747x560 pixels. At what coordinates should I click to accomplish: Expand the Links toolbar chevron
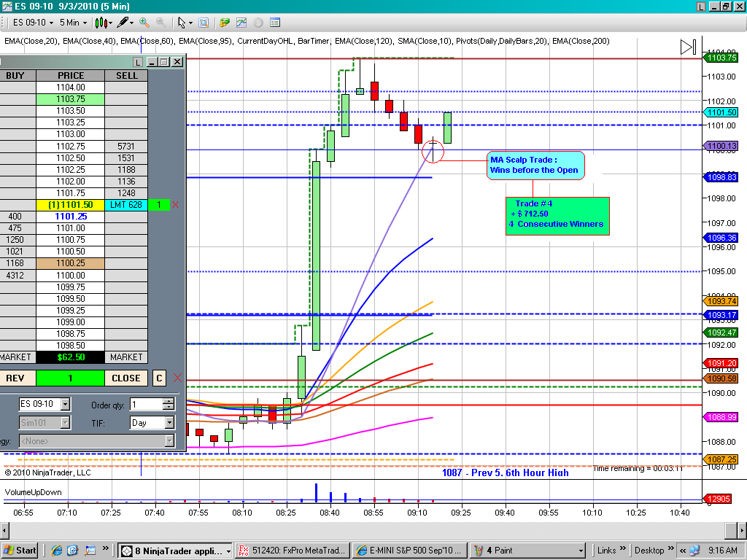click(x=623, y=548)
